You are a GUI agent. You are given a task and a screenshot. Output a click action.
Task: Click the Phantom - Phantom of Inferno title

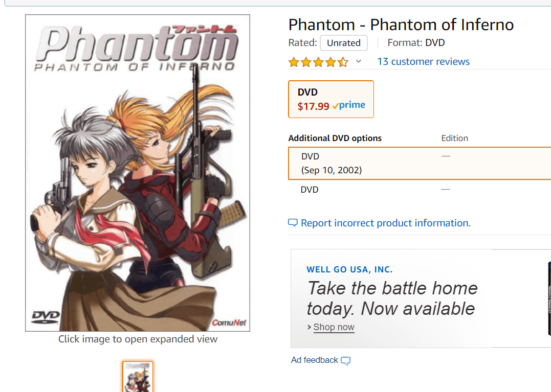[x=401, y=25]
